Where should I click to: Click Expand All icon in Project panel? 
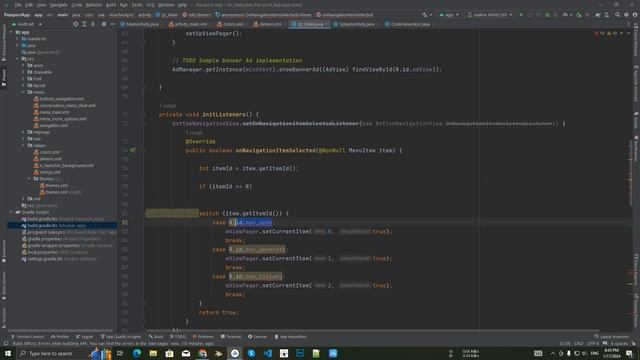click(84, 24)
